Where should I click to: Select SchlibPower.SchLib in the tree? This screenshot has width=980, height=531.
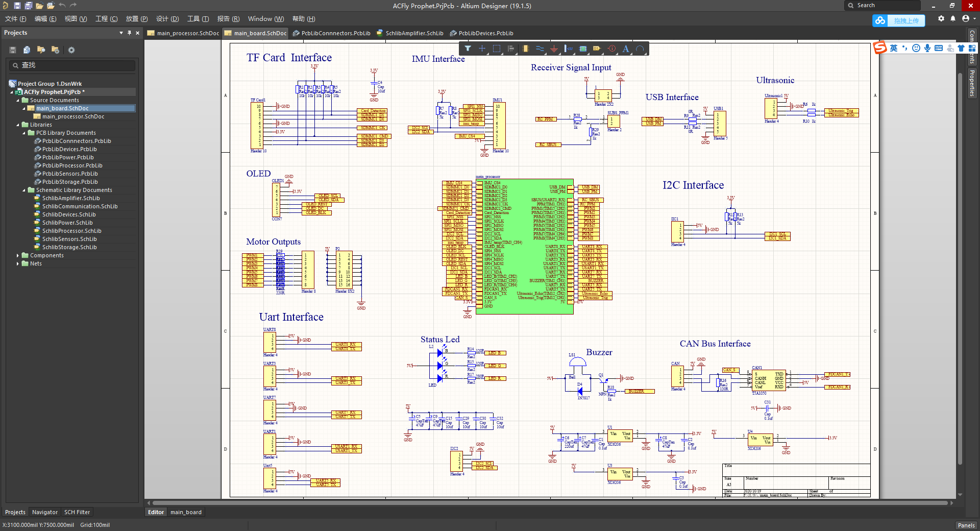click(x=67, y=223)
